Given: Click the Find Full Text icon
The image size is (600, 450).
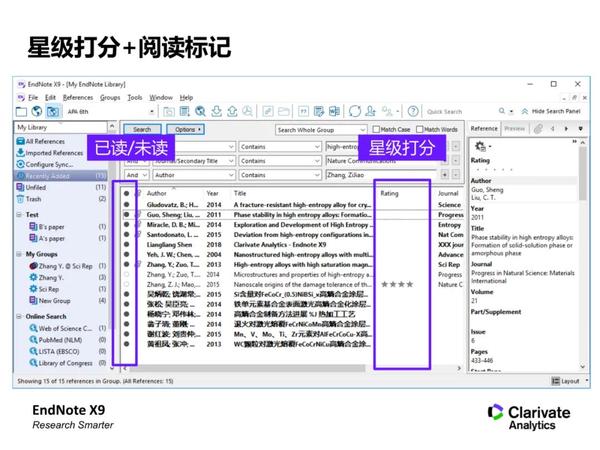Looking at the screenshot, I should pyautogui.click(x=248, y=111).
